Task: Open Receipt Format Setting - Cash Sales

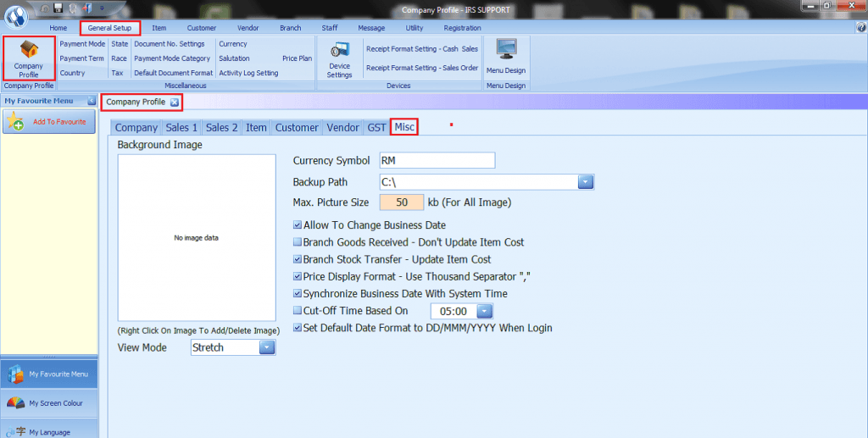Action: coord(422,48)
